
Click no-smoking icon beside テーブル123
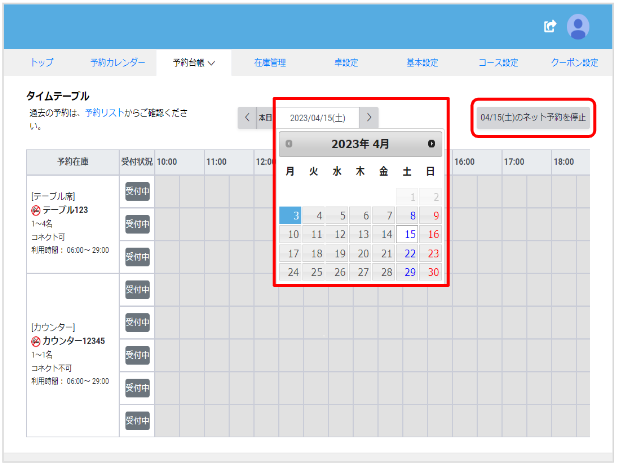[35, 210]
